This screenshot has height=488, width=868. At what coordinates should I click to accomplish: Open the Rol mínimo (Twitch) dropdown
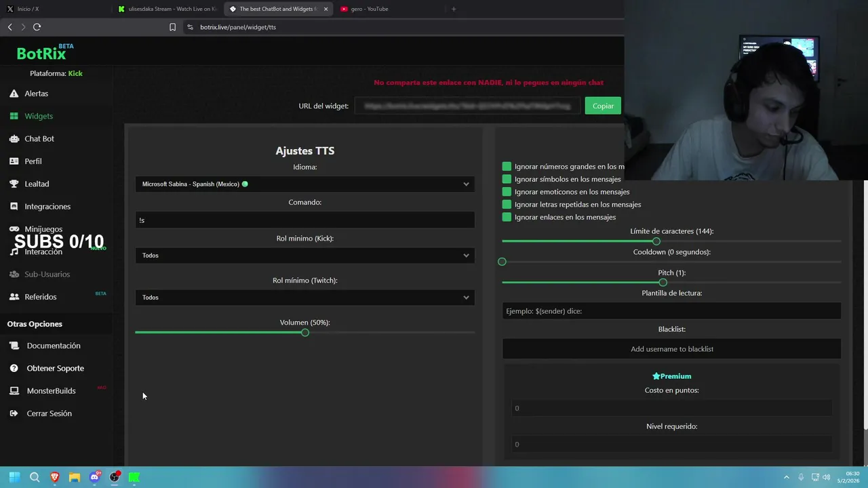point(304,298)
